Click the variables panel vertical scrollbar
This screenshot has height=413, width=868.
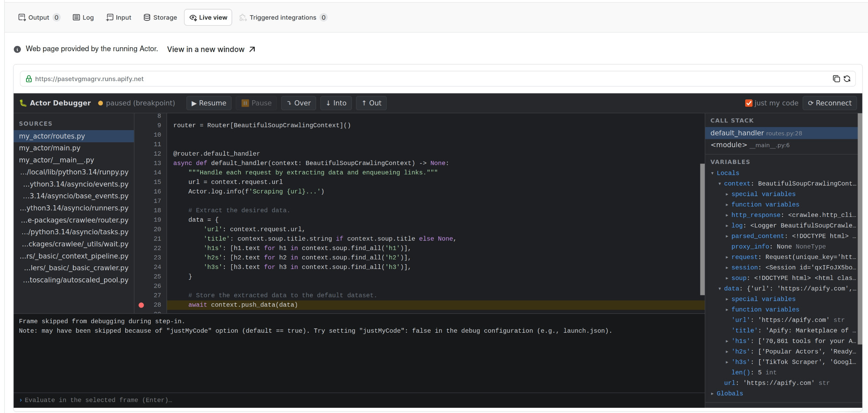point(860,229)
